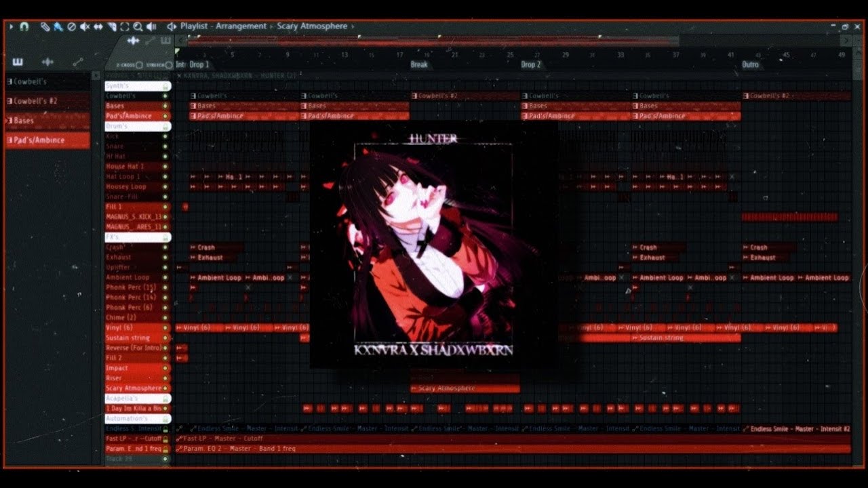Viewport: 868px width, 488px height.
Task: Jump to the Drop 1 marker
Action: click(x=199, y=65)
